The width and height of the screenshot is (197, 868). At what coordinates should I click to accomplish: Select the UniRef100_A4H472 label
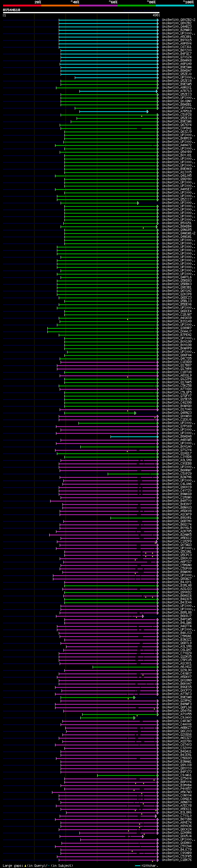click(x=177, y=145)
